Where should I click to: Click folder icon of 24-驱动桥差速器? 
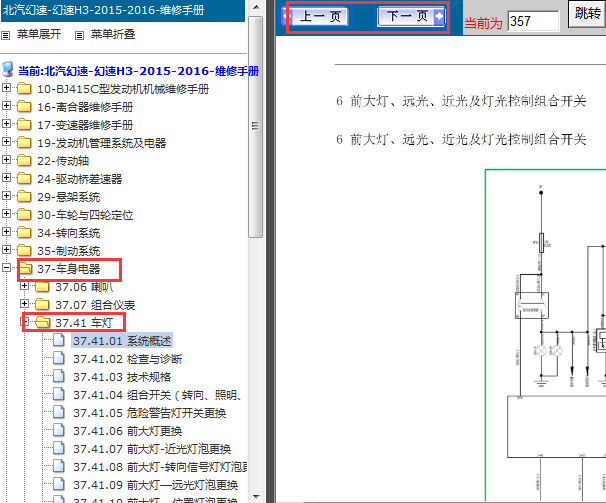coord(24,179)
